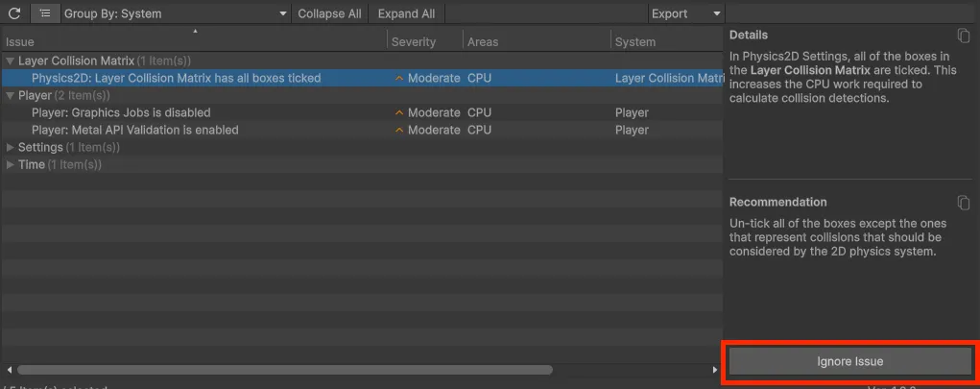This screenshot has width=980, height=389.
Task: Click the Moderate severity icon for Metal API Validation
Action: click(399, 131)
